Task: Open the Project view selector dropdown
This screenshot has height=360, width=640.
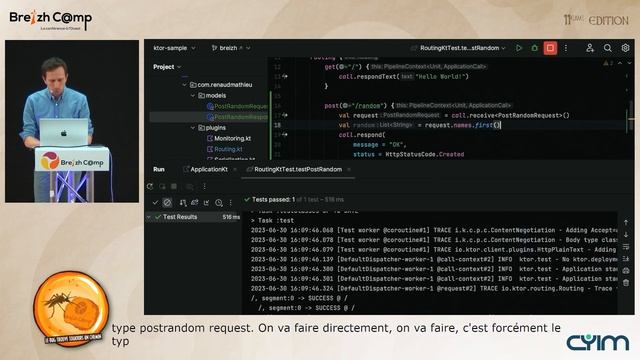Action: click(x=167, y=67)
